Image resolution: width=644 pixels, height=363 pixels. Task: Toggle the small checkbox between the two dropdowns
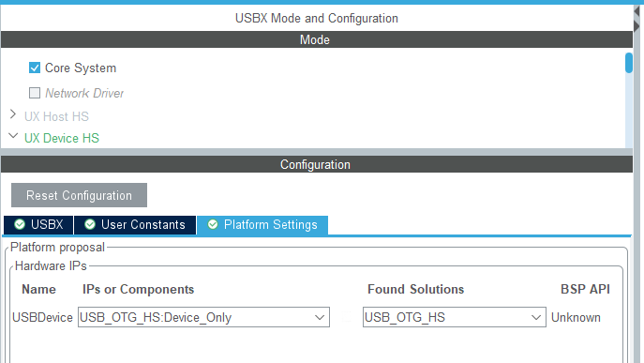point(347,317)
